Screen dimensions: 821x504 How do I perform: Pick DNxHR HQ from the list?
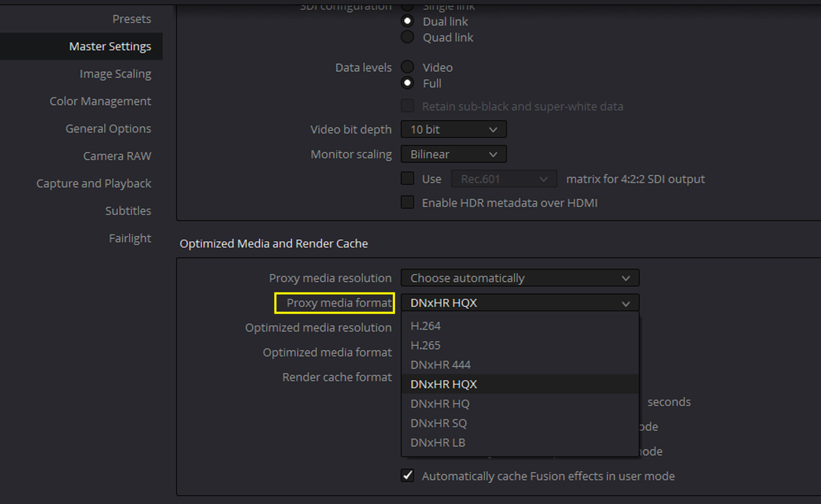(520, 403)
